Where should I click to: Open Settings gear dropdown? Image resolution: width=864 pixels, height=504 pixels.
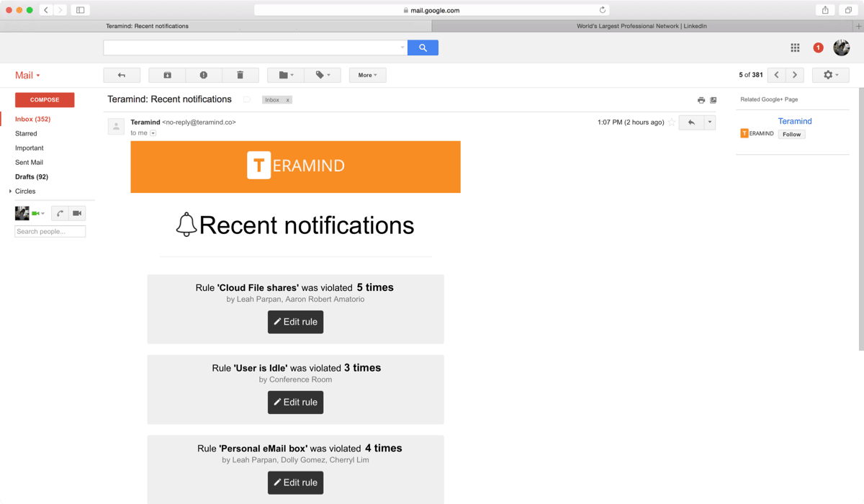tap(831, 75)
